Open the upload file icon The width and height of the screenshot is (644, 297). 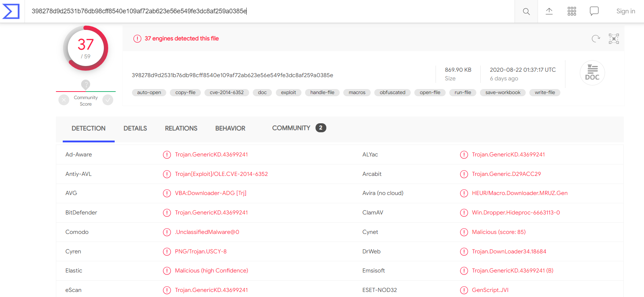[549, 11]
